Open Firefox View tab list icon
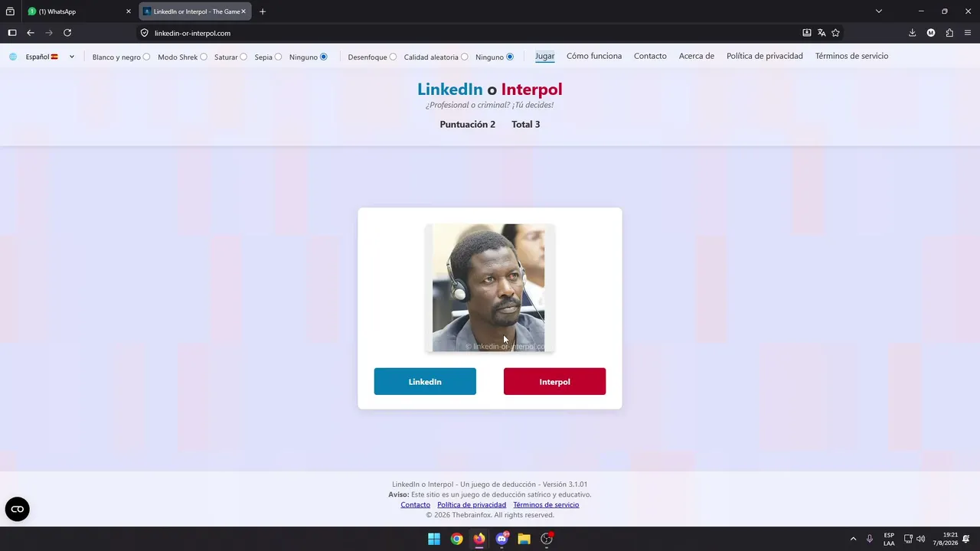Viewport: 980px width, 551px height. (10, 11)
